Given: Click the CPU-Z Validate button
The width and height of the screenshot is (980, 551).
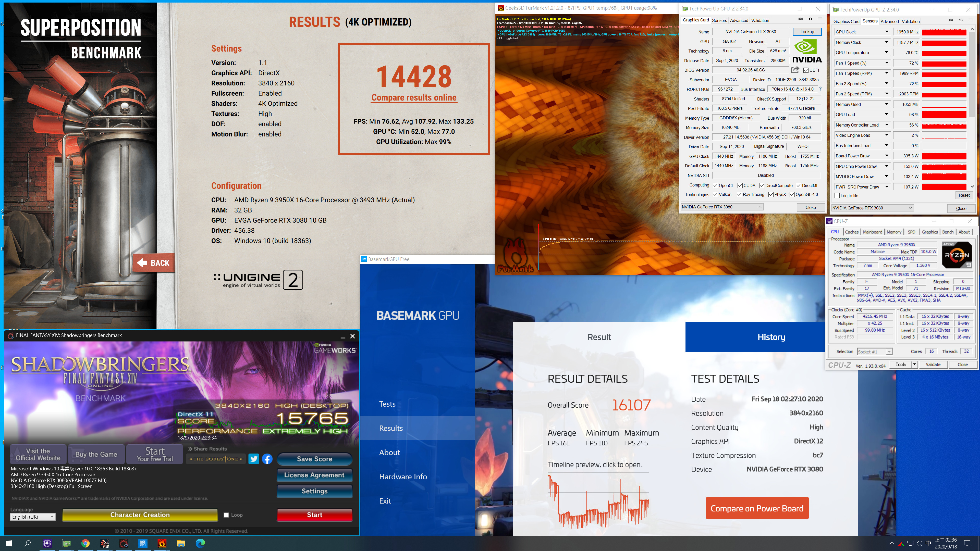Looking at the screenshot, I should [x=933, y=364].
